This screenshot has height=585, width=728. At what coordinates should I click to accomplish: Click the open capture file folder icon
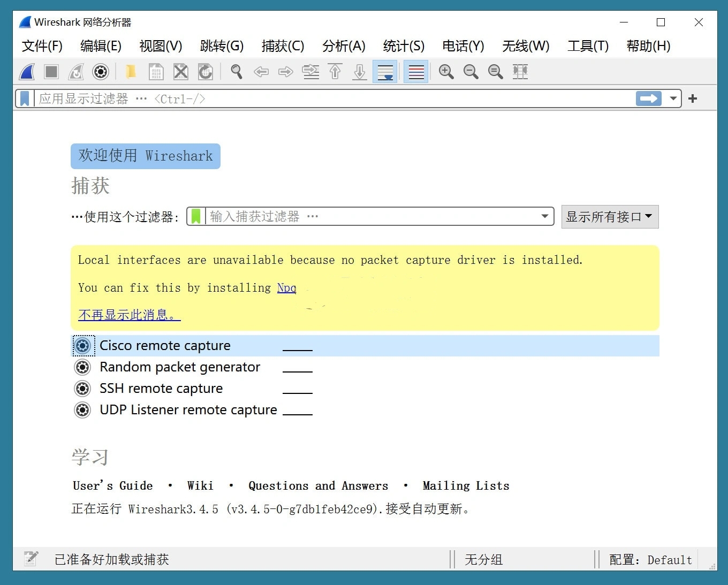pyautogui.click(x=131, y=72)
